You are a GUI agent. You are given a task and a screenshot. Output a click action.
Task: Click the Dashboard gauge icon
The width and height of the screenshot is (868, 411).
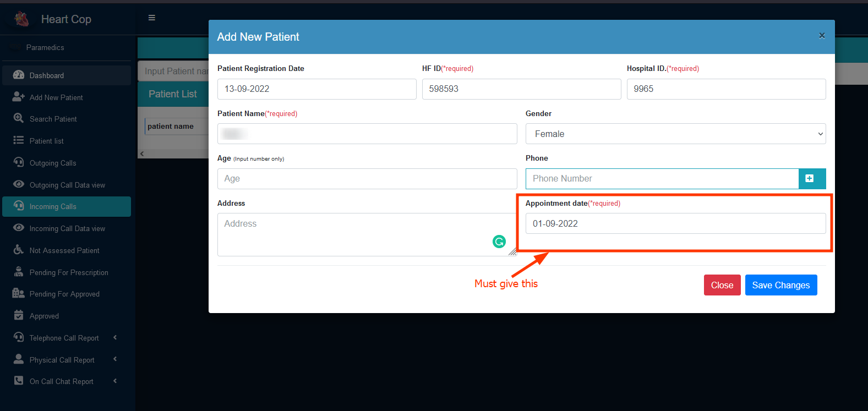pos(19,75)
